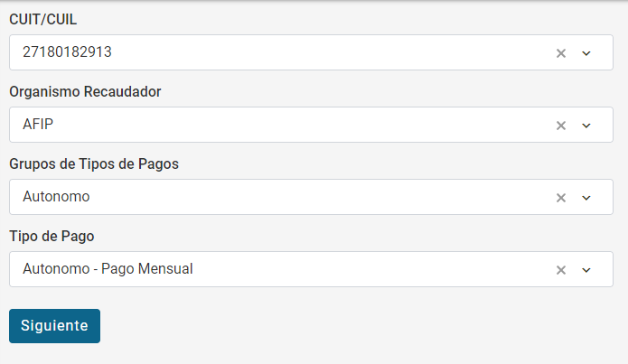This screenshot has width=628, height=364.
Task: Click the Siguiente button
Action: pyautogui.click(x=54, y=326)
